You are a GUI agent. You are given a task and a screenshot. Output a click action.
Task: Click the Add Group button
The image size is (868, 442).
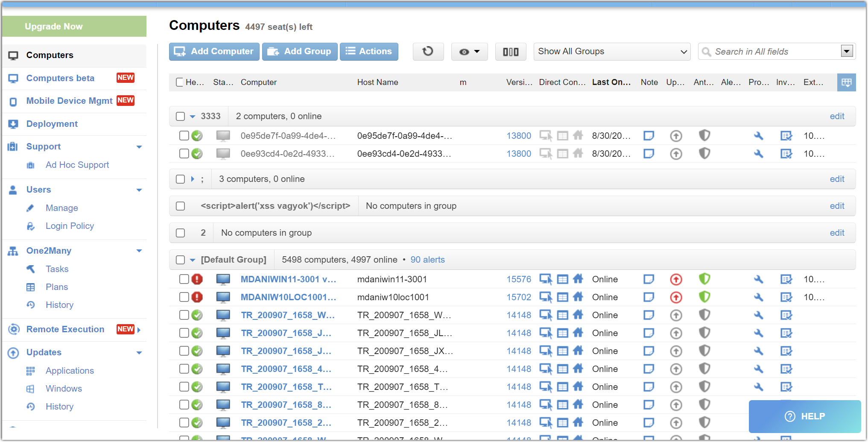(300, 52)
